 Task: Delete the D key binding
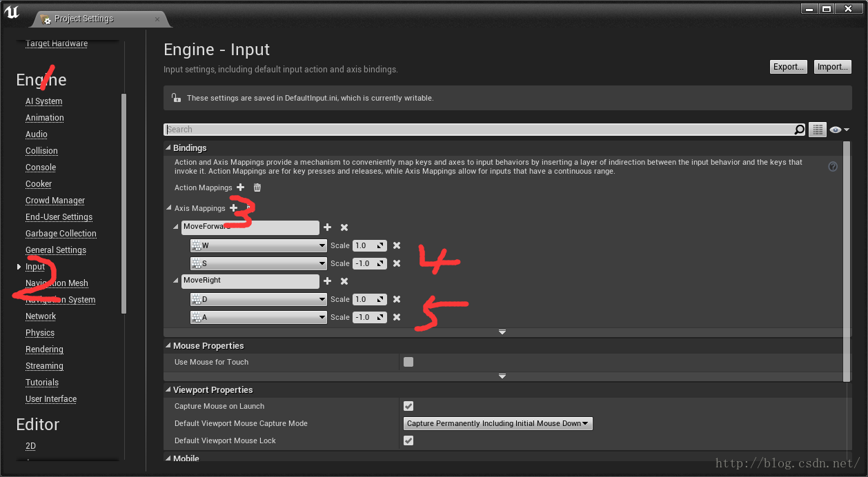[x=397, y=299]
